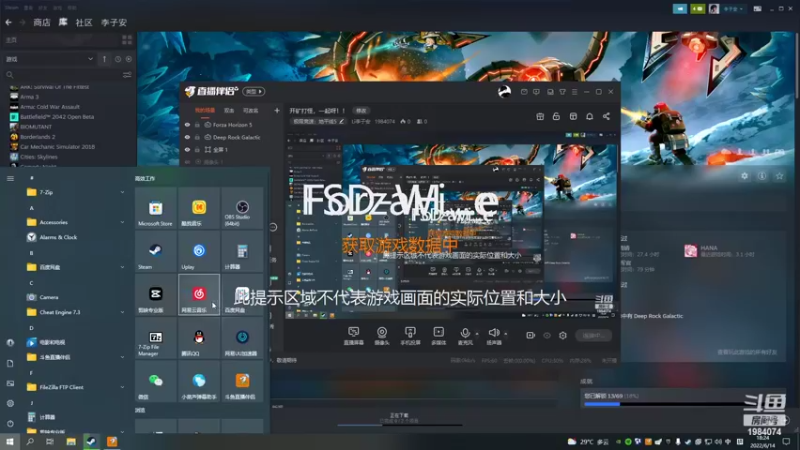The height and width of the screenshot is (450, 800).
Task: Toggle lock on Forza Horizon 5 source
Action: click(x=197, y=124)
